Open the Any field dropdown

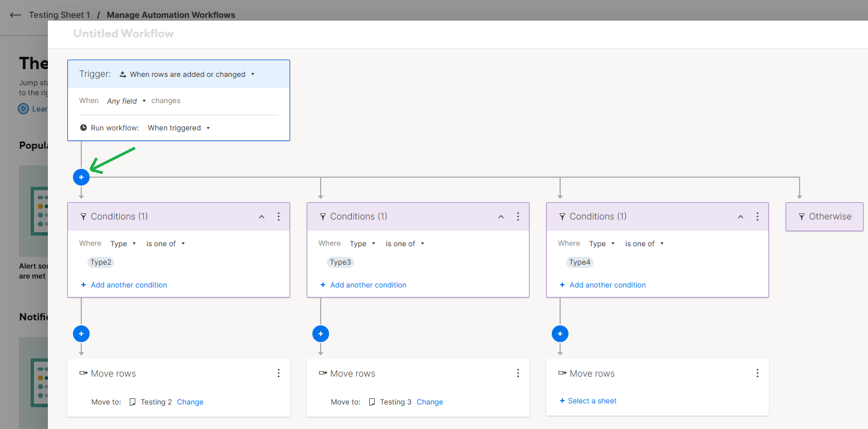coord(126,101)
